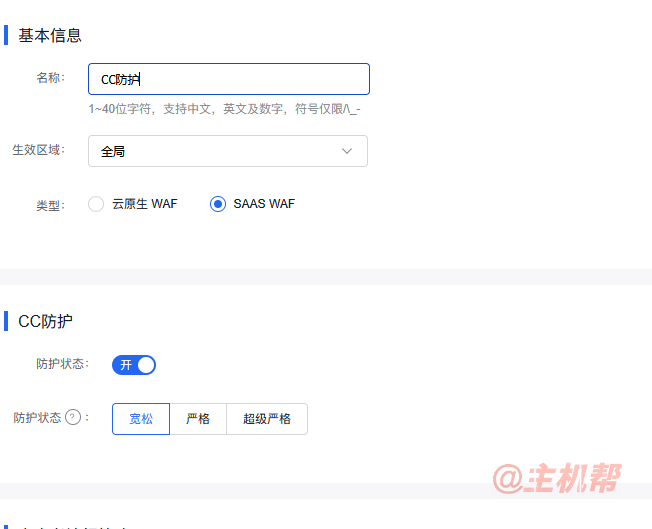Click the 类型 field label
Image resolution: width=652 pixels, height=529 pixels.
pyautogui.click(x=51, y=205)
